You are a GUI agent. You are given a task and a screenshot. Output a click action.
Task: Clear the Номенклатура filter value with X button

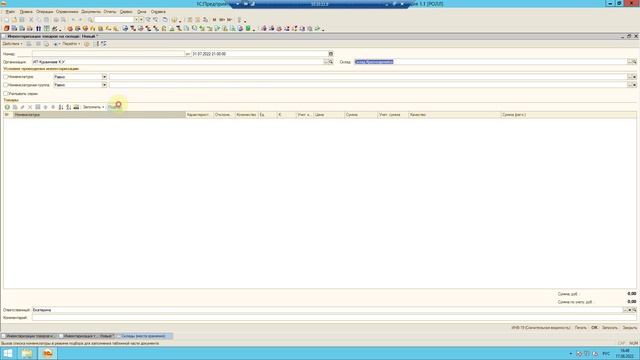pos(635,77)
